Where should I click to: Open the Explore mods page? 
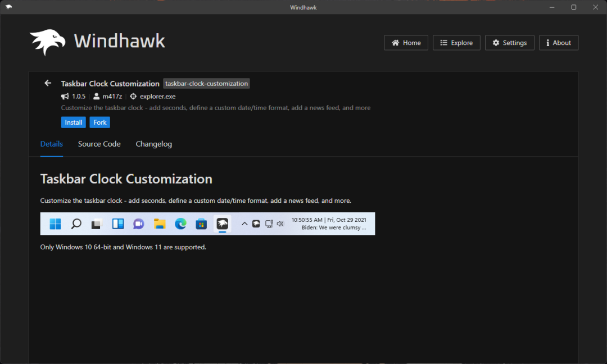(x=456, y=43)
